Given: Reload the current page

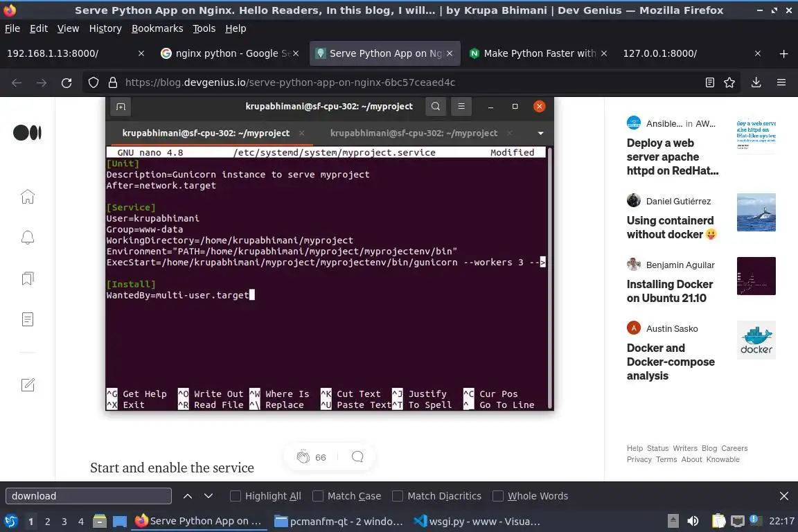Looking at the screenshot, I should point(66,82).
